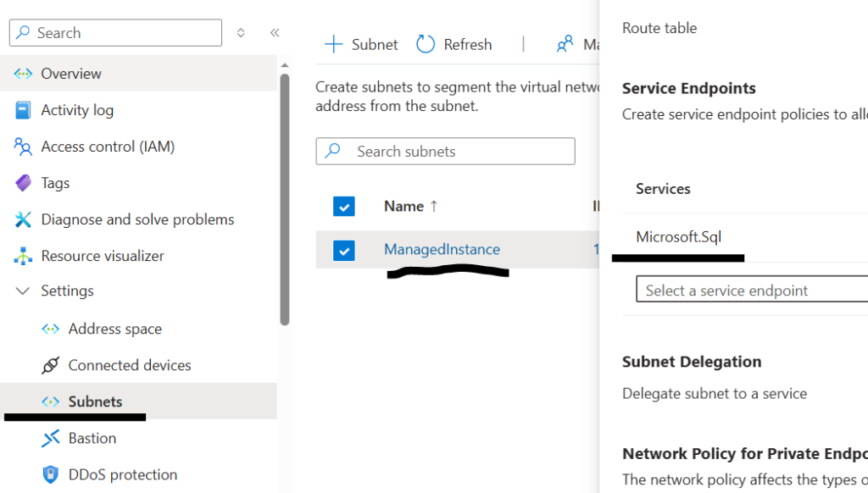Click the Overview arrows icon
868x493 pixels.
23,74
